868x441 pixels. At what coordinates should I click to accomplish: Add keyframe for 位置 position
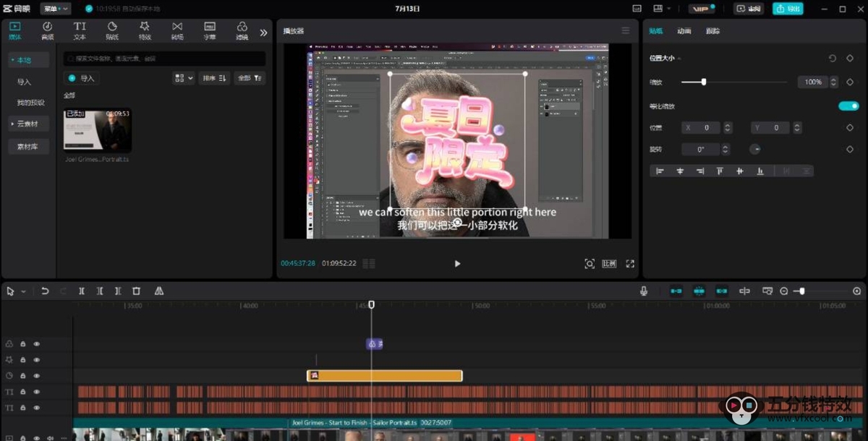tap(850, 127)
